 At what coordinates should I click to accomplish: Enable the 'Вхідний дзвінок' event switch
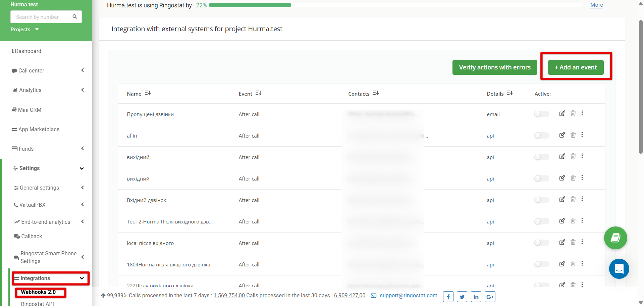point(542,200)
